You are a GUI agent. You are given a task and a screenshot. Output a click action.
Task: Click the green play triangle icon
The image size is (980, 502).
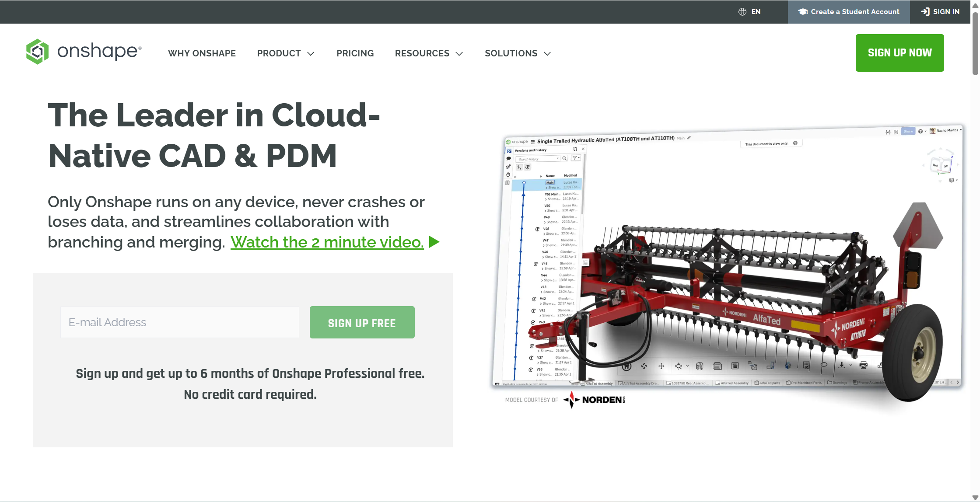click(434, 242)
